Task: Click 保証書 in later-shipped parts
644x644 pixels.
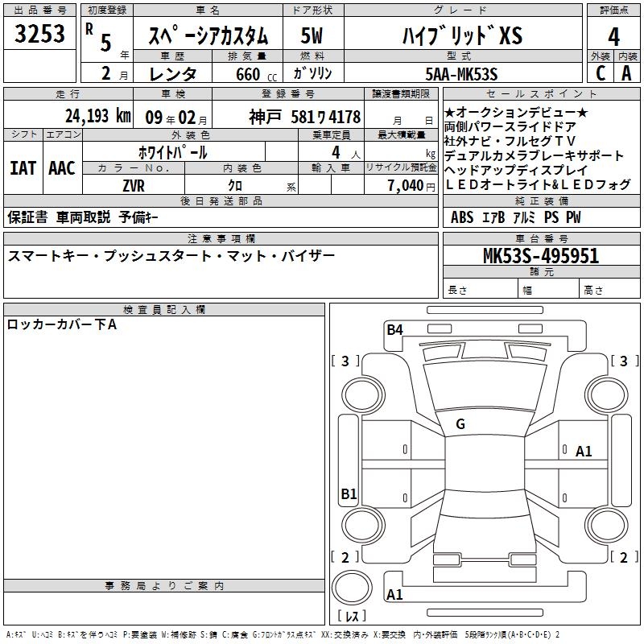Action: (27, 217)
